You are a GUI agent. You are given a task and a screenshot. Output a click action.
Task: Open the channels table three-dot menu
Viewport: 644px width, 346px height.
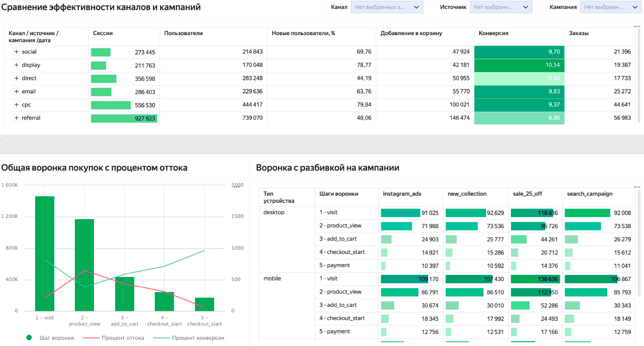637,26
